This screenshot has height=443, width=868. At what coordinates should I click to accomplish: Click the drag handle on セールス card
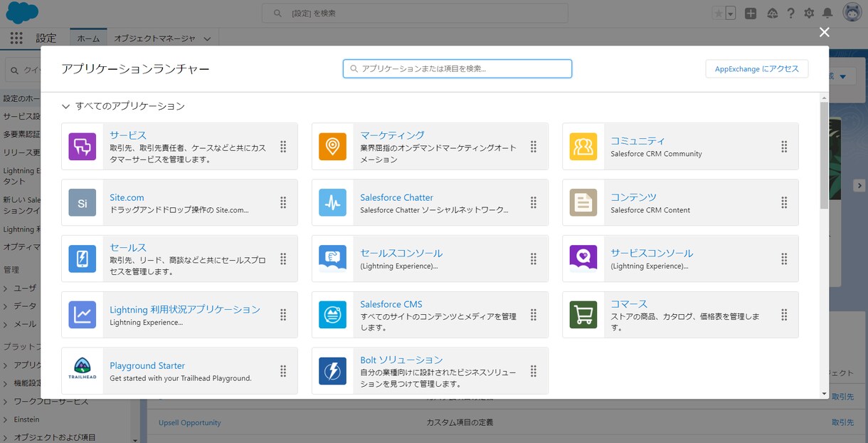[x=283, y=259]
